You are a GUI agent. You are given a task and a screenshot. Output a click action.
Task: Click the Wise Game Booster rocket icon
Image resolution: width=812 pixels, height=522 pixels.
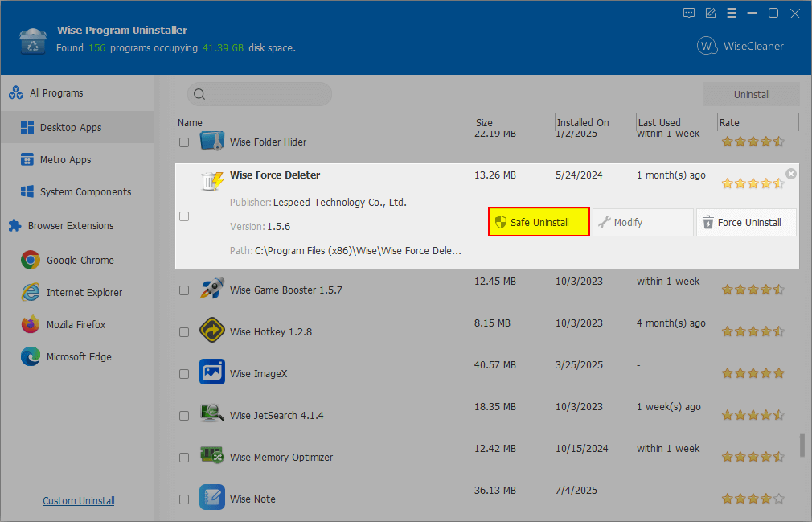211,289
